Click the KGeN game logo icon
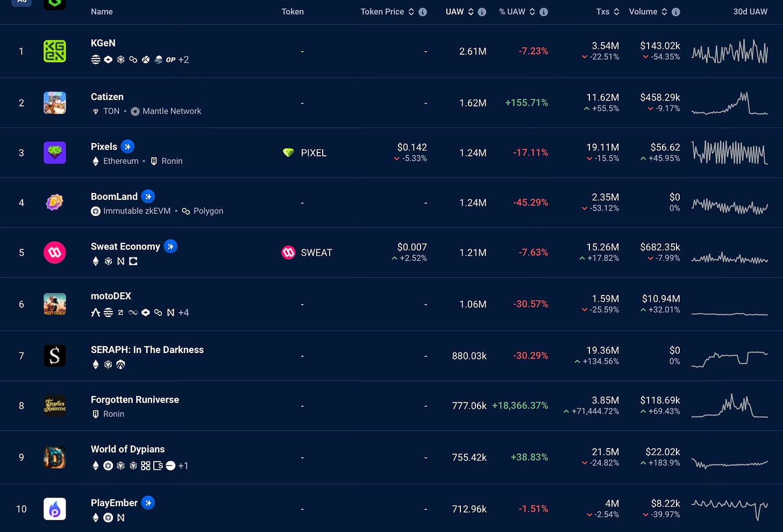 (x=54, y=52)
